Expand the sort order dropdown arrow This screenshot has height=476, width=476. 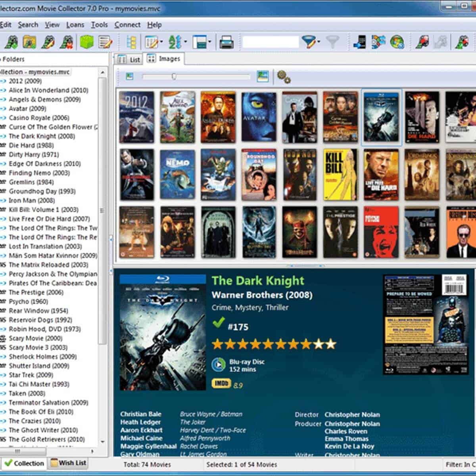[185, 42]
